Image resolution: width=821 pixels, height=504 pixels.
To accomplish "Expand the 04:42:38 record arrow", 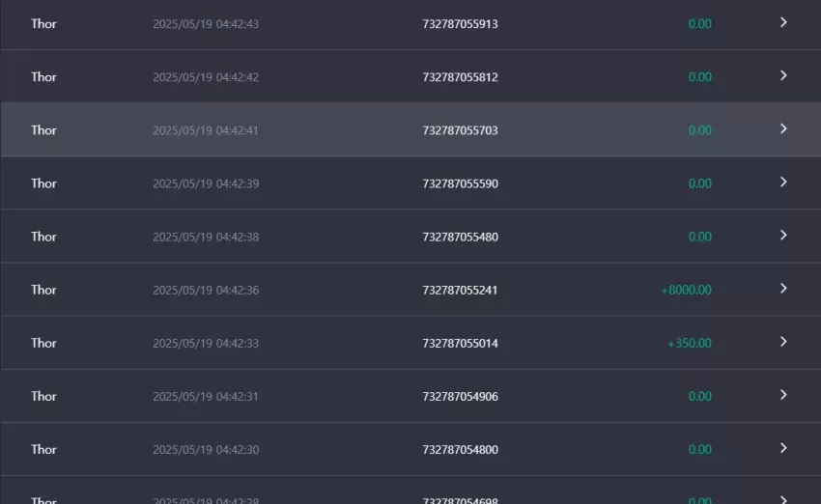I will [x=783, y=236].
